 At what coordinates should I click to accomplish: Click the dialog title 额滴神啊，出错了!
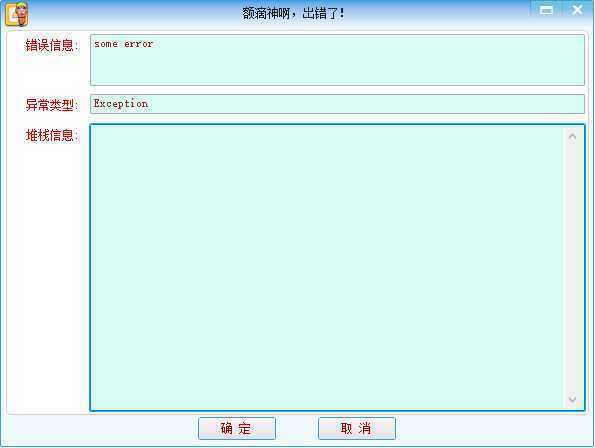coord(293,13)
